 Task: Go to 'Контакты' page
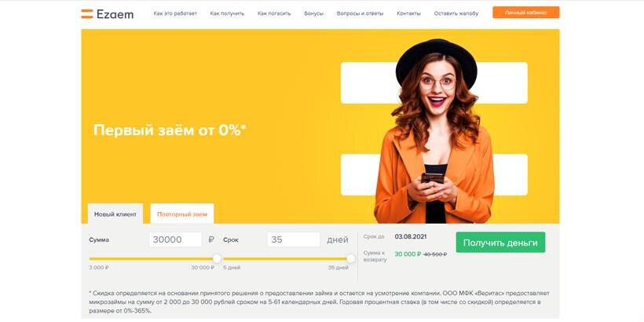[x=408, y=13]
